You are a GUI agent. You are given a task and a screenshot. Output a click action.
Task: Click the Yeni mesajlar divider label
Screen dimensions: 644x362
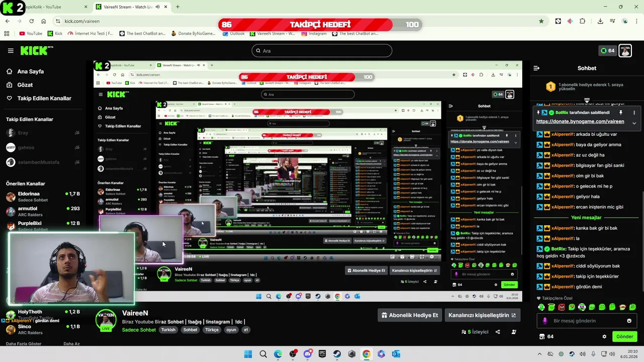[x=586, y=218]
